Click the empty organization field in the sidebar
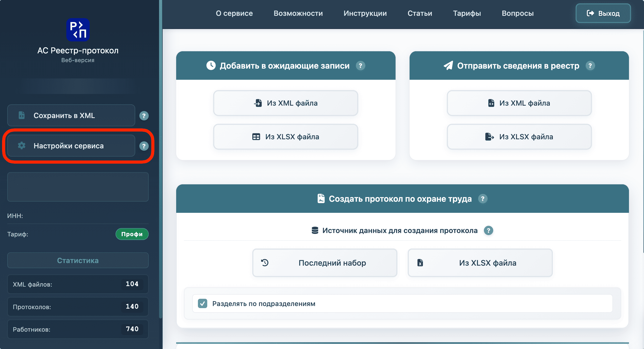The image size is (644, 349). click(78, 187)
